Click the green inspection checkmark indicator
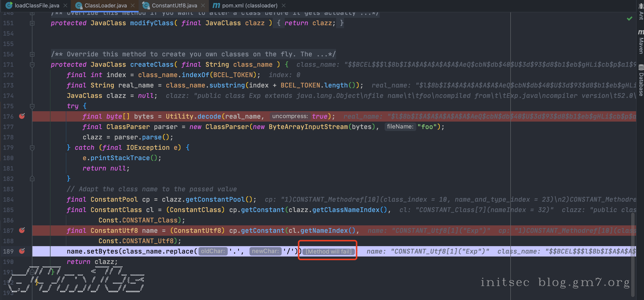The image size is (644, 300). (629, 19)
